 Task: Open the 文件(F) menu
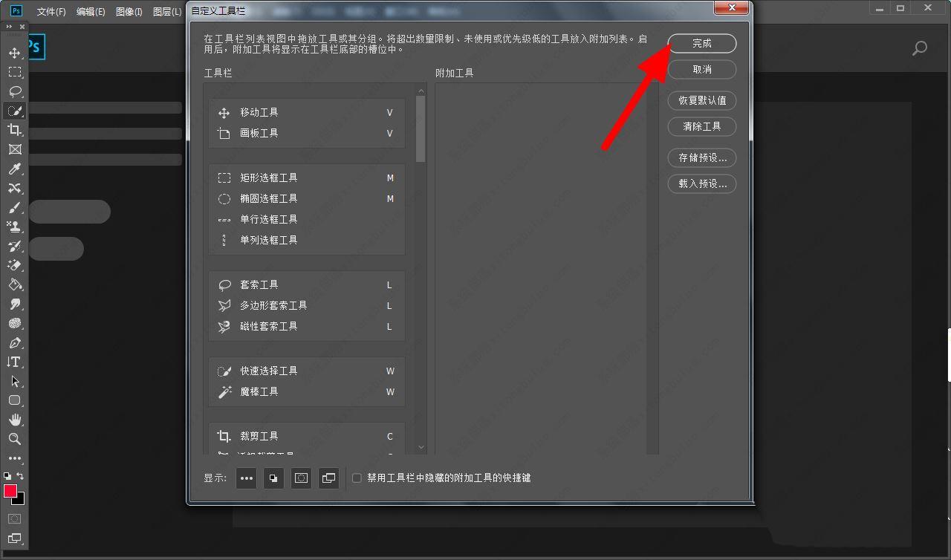[51, 11]
